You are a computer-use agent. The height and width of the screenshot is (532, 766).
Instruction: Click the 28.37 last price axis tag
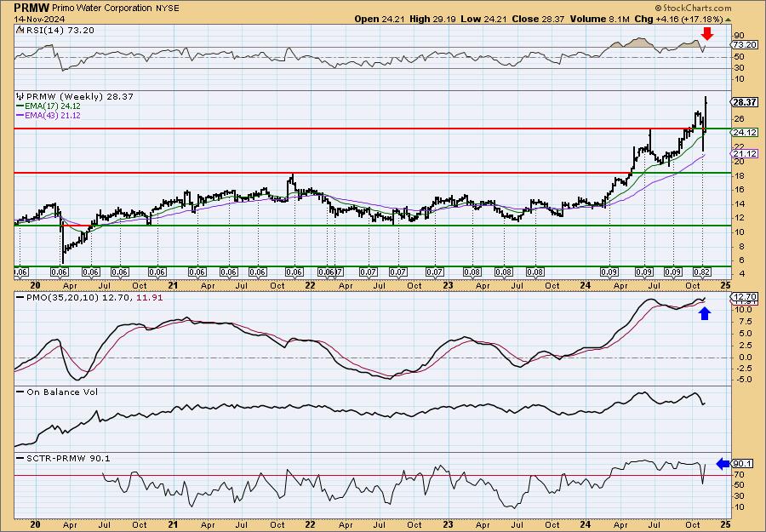[x=744, y=103]
